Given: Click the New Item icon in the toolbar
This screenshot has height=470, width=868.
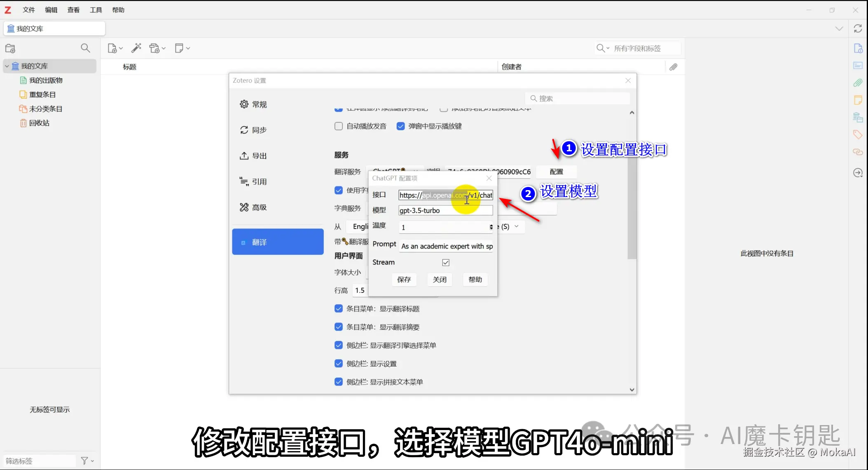Looking at the screenshot, I should (112, 48).
